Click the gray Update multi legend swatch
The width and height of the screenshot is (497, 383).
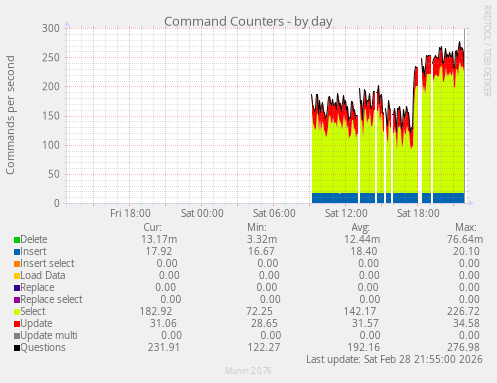(x=17, y=336)
